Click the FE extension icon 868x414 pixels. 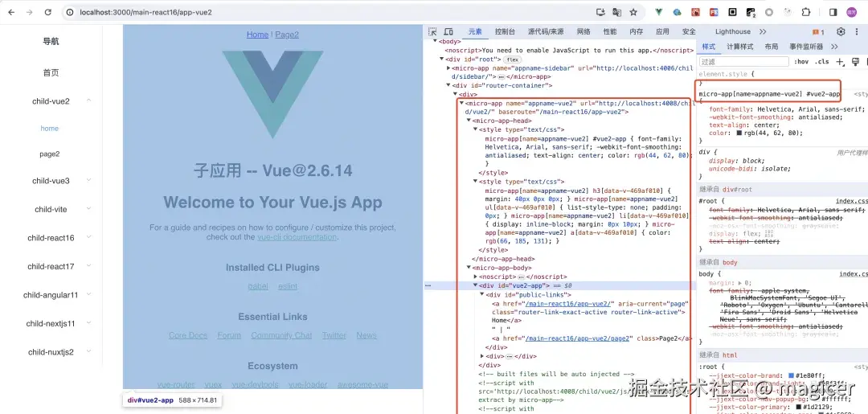(714, 12)
